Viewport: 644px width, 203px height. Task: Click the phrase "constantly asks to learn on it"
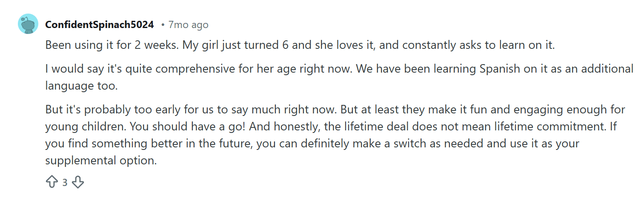click(x=467, y=45)
